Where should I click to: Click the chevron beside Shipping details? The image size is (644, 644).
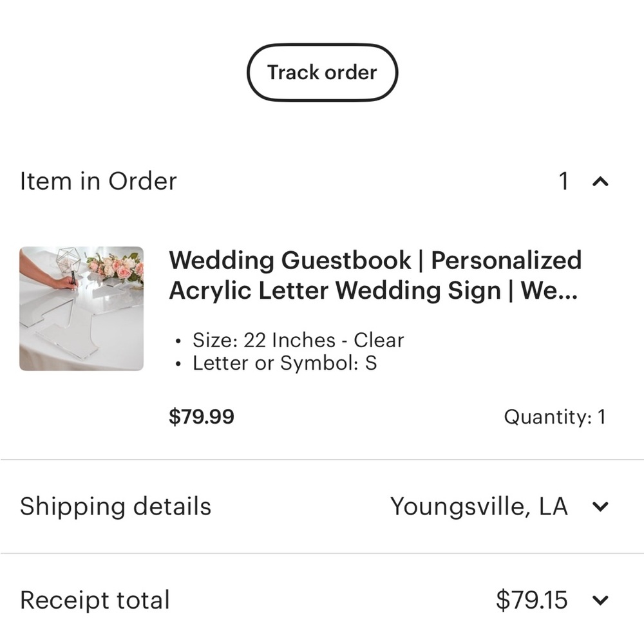tap(601, 507)
